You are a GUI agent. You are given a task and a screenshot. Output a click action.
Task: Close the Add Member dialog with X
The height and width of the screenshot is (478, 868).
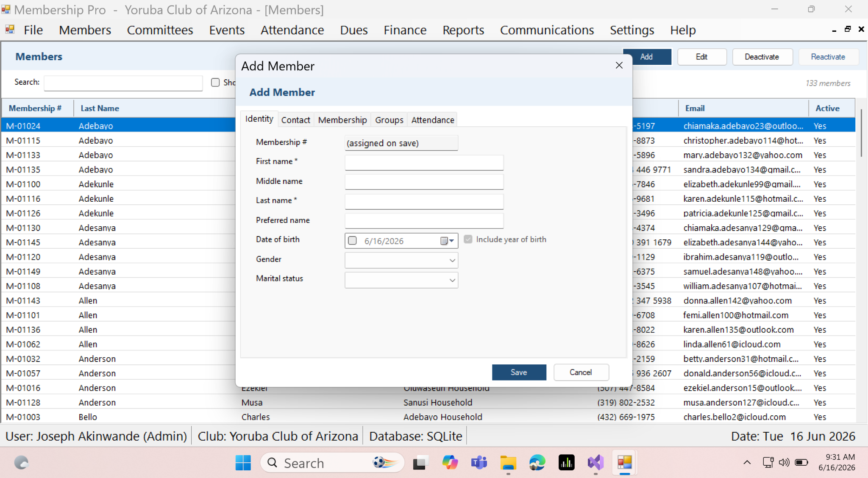619,65
